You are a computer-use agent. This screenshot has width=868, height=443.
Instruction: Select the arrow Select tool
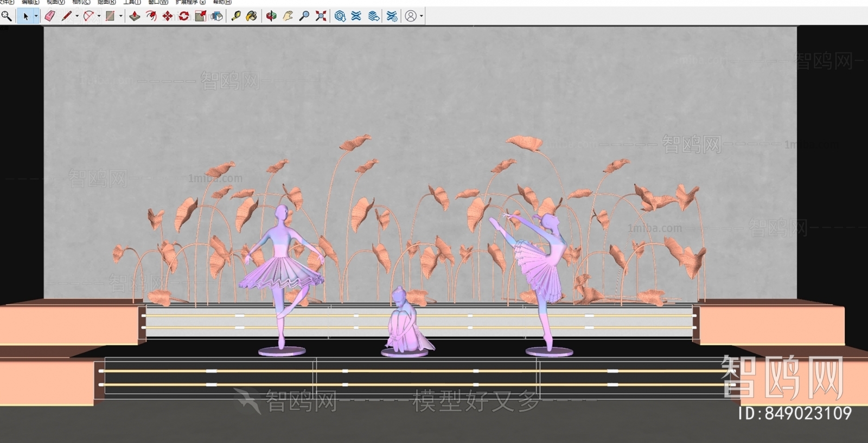[25, 16]
